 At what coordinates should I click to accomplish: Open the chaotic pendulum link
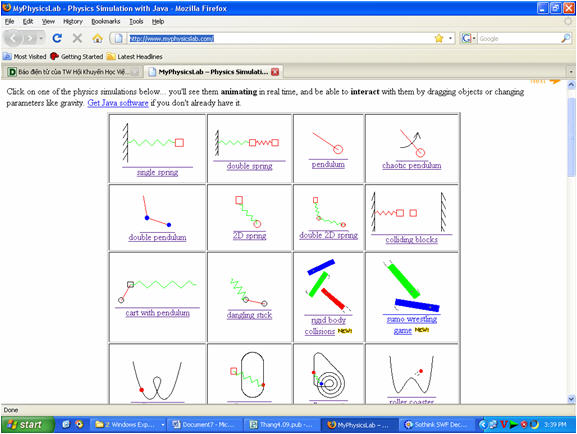tap(412, 165)
